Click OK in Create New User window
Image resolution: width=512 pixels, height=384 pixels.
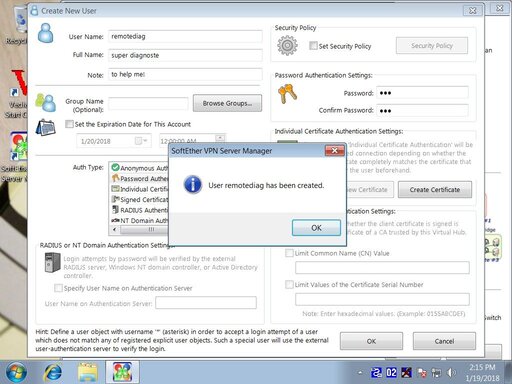pos(371,341)
